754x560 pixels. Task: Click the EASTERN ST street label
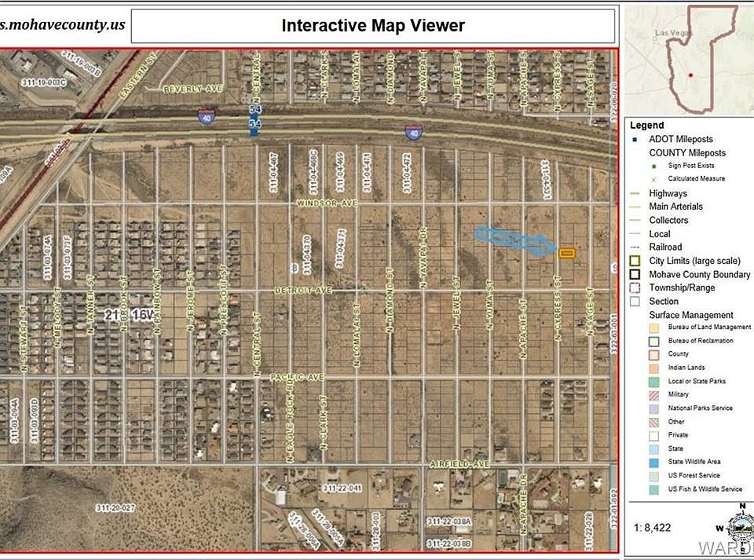coord(138,76)
